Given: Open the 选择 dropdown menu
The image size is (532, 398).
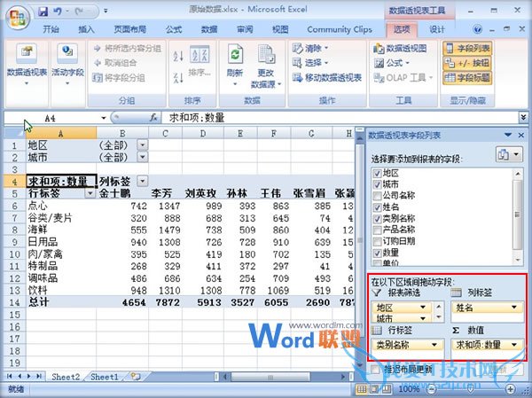Looking at the screenshot, I should 311,63.
